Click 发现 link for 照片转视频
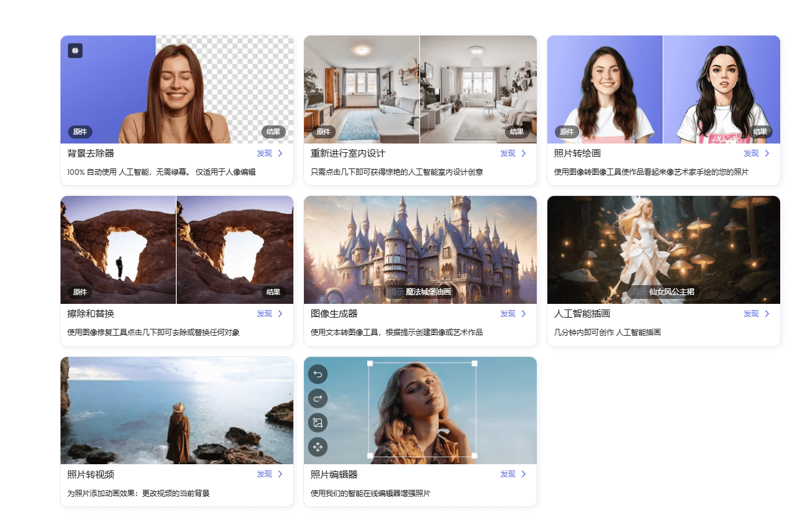 click(264, 474)
